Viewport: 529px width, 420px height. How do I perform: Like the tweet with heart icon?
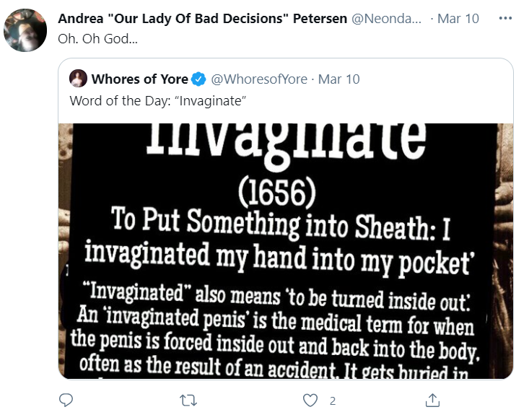click(x=310, y=401)
